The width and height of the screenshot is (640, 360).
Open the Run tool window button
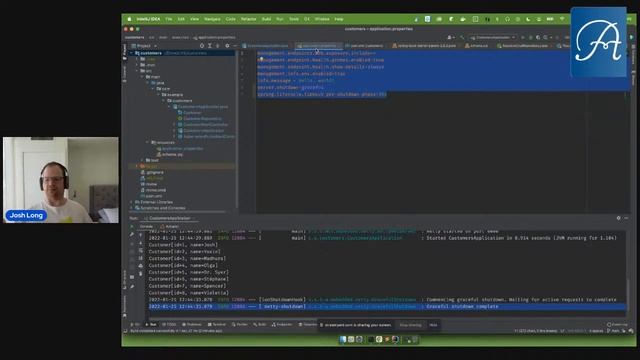pos(151,325)
